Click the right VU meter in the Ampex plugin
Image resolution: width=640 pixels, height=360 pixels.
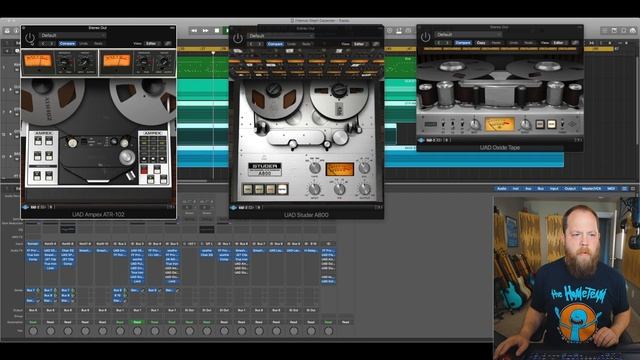[116, 61]
